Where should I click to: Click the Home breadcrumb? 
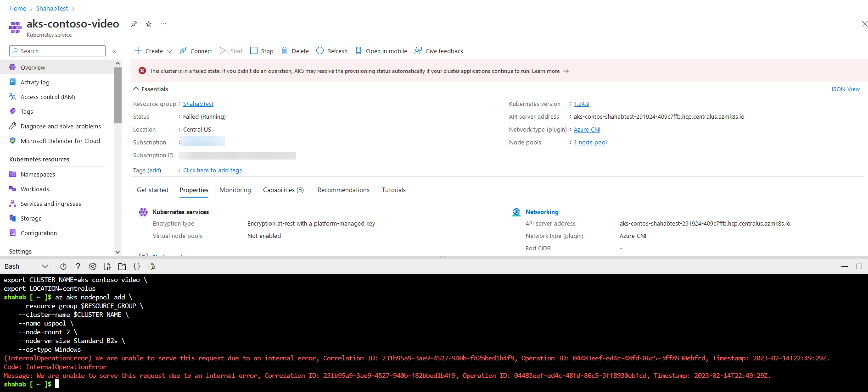point(17,8)
